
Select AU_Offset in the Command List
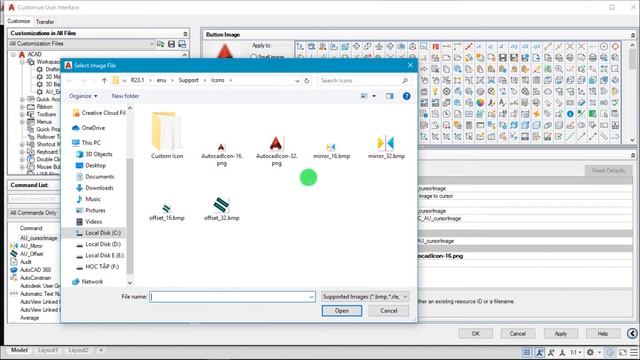(31, 254)
